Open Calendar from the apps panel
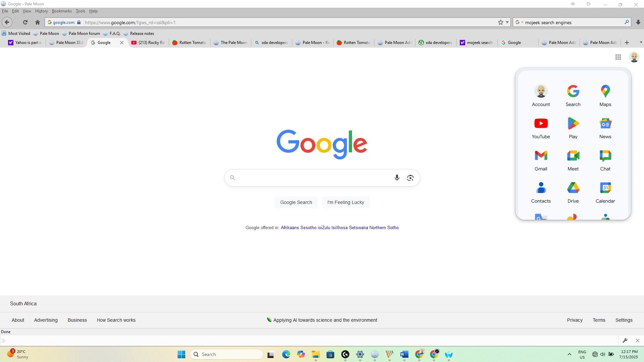The width and height of the screenshot is (644, 362). point(605,193)
